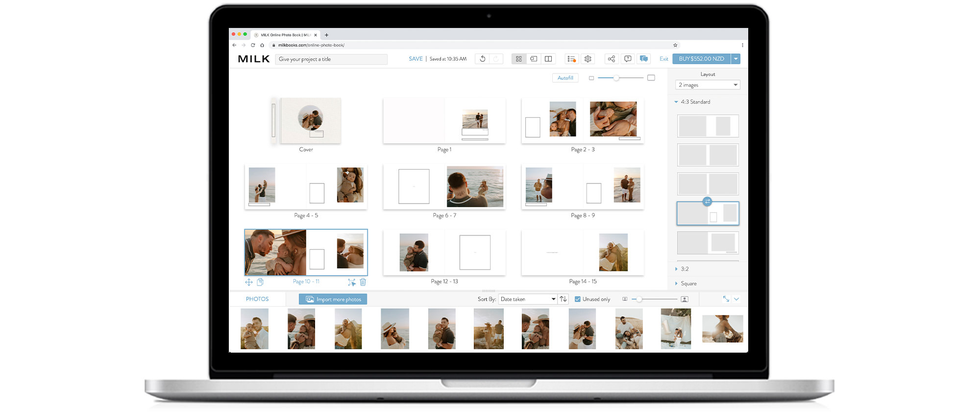Select the Page 6 - 7 spread
Image resolution: width=980 pixels, height=412 pixels.
click(444, 187)
